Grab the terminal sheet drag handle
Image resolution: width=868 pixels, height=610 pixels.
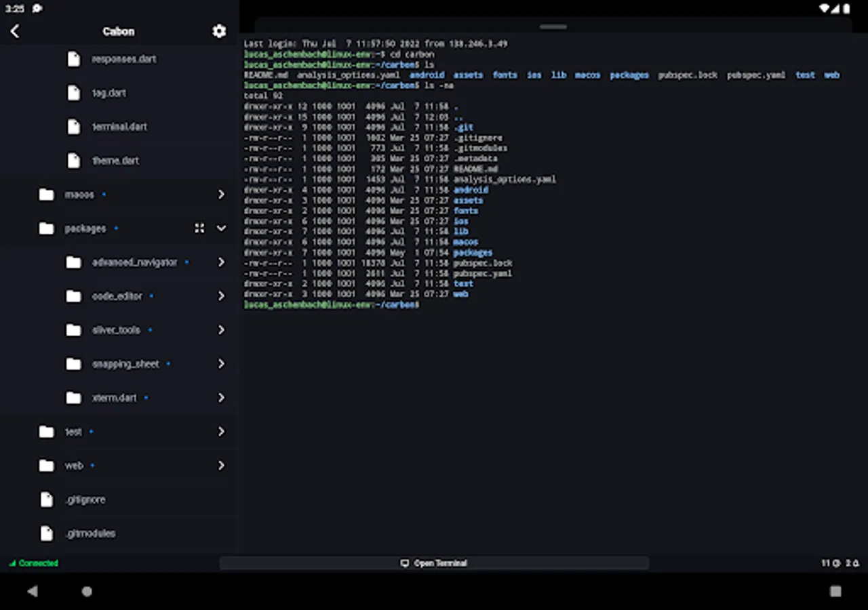coord(553,26)
